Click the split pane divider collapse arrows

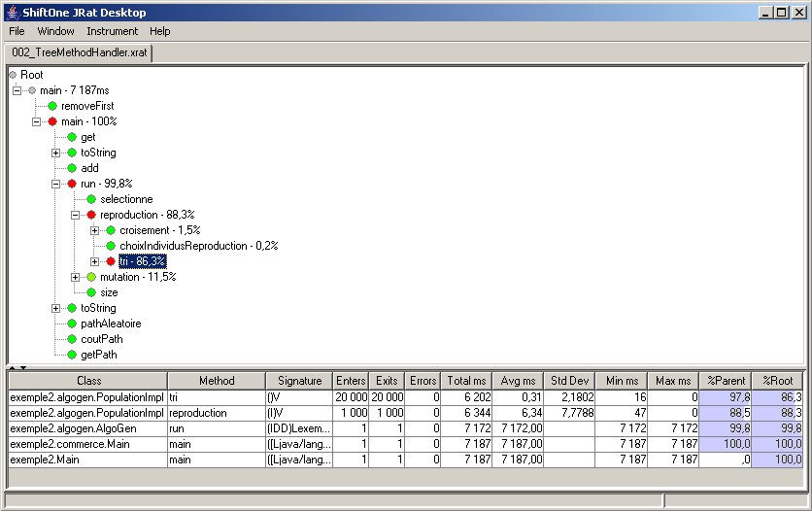pyautogui.click(x=17, y=367)
